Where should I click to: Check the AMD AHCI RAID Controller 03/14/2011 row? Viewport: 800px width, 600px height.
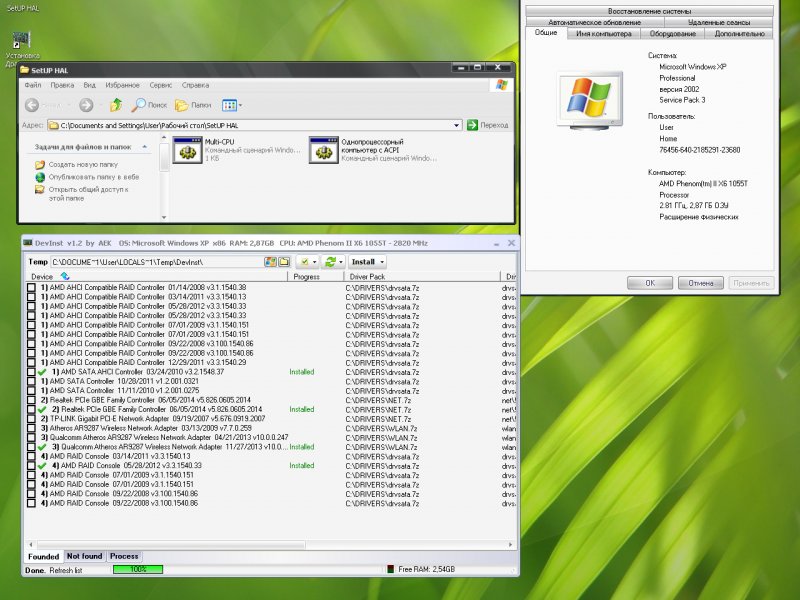click(31, 296)
